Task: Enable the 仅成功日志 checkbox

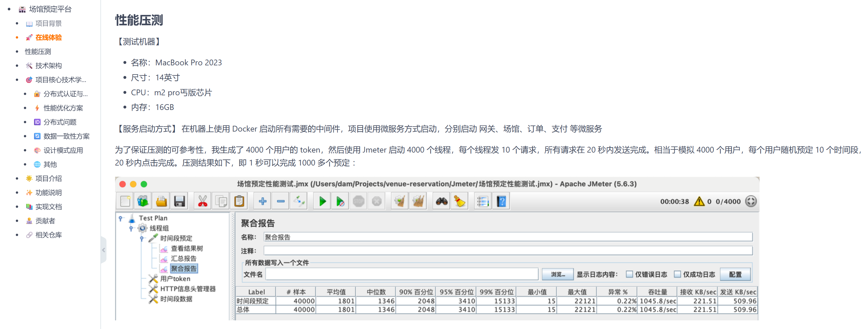Action: point(677,274)
